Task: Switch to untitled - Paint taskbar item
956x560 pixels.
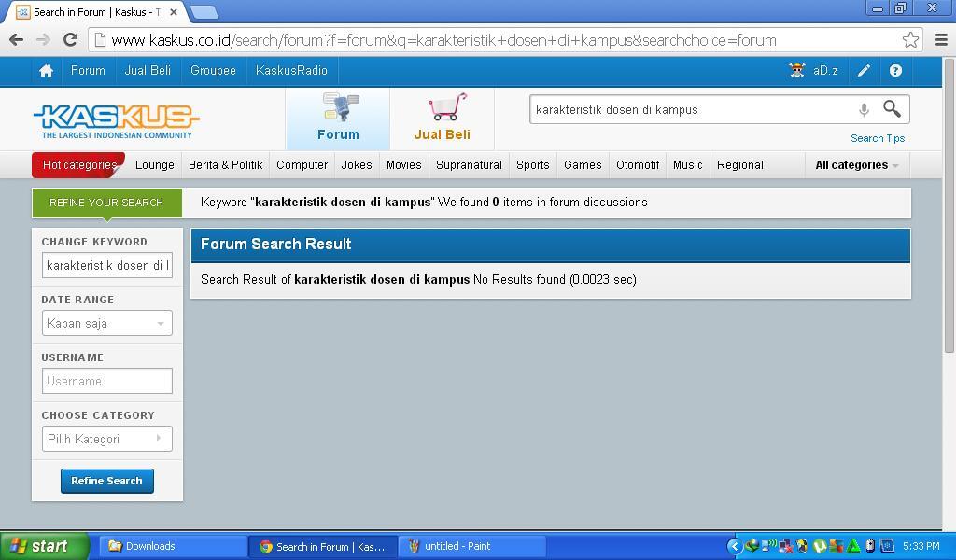Action: tap(472, 547)
